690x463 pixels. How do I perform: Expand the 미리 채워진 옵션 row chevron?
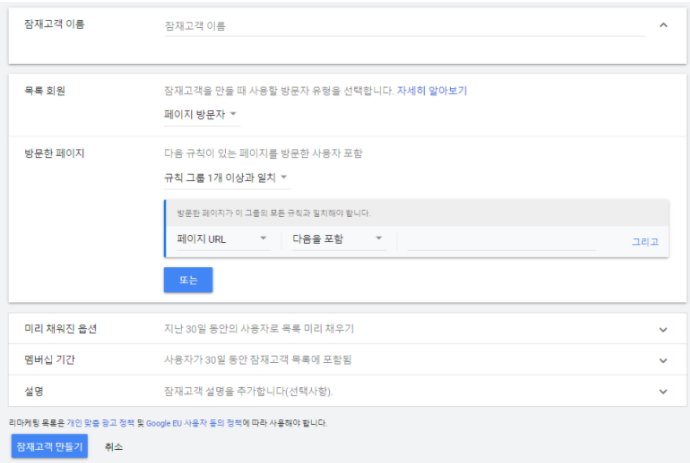663,330
